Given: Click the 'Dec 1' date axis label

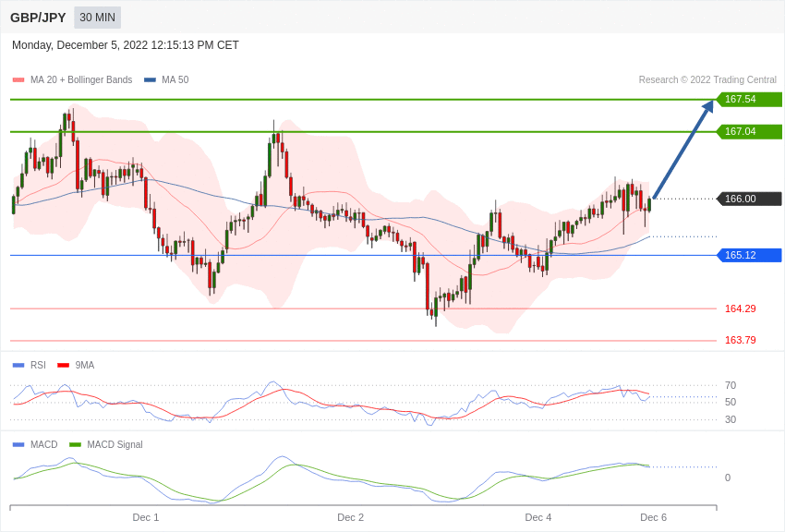Looking at the screenshot, I should (146, 517).
